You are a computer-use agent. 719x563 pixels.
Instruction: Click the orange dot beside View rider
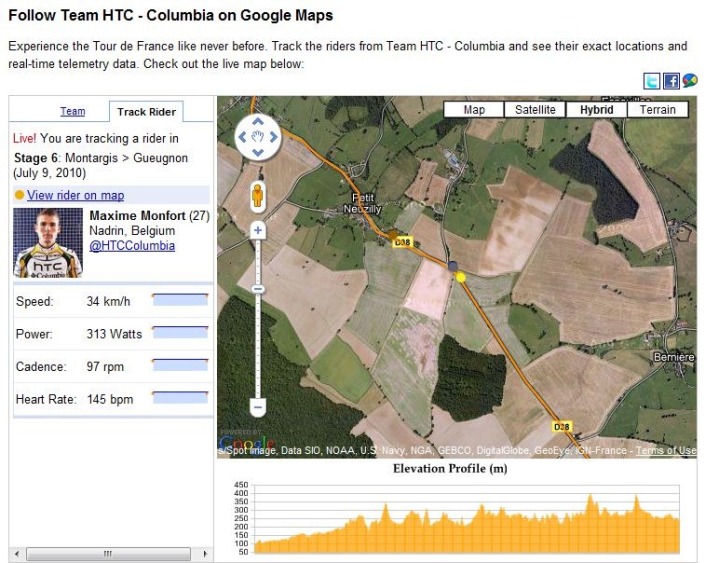pos(19,195)
